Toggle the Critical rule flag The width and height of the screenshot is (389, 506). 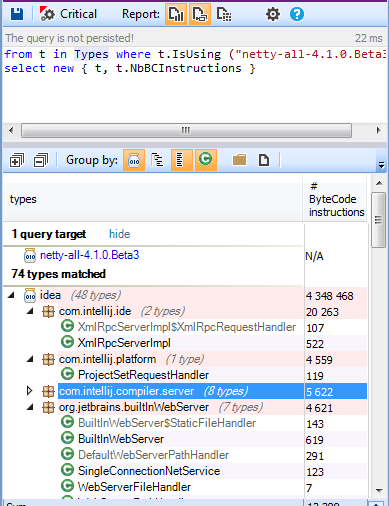(68, 14)
